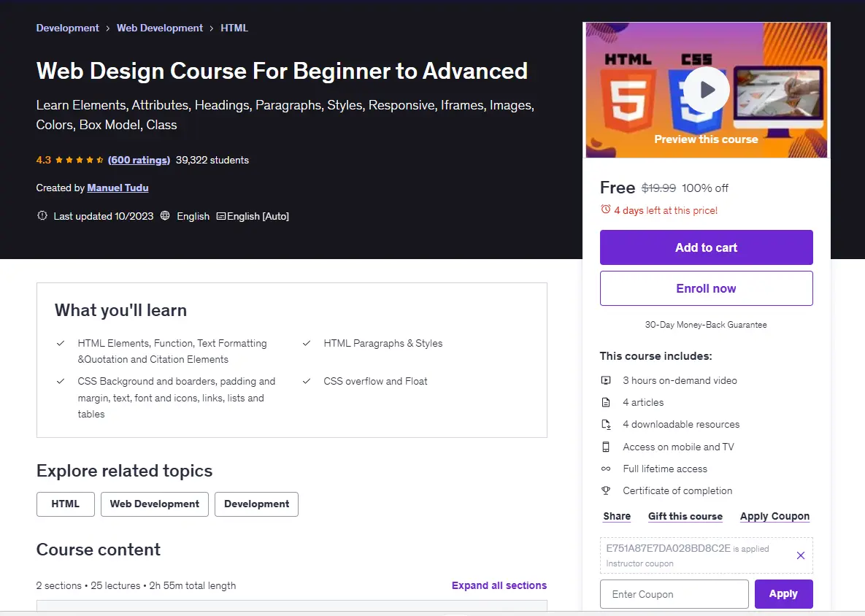This screenshot has height=616, width=865.
Task: Click the 'Free' price label
Action: coord(618,188)
